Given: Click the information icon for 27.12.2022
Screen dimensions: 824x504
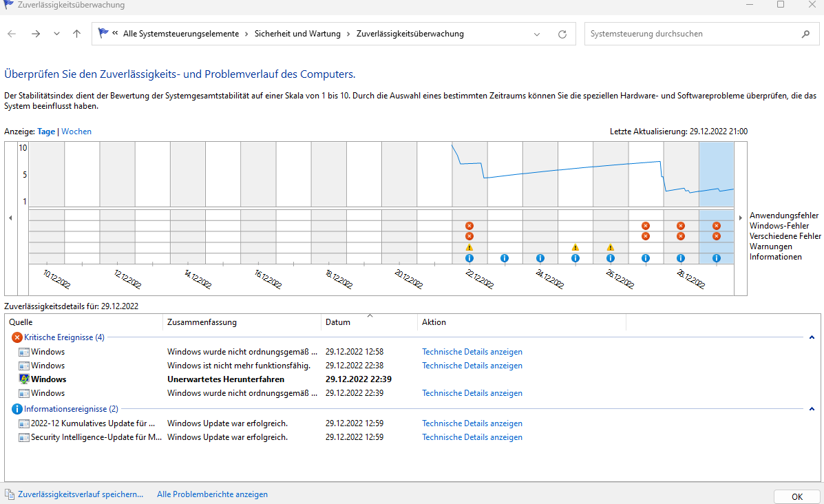Looking at the screenshot, I should (x=645, y=258).
